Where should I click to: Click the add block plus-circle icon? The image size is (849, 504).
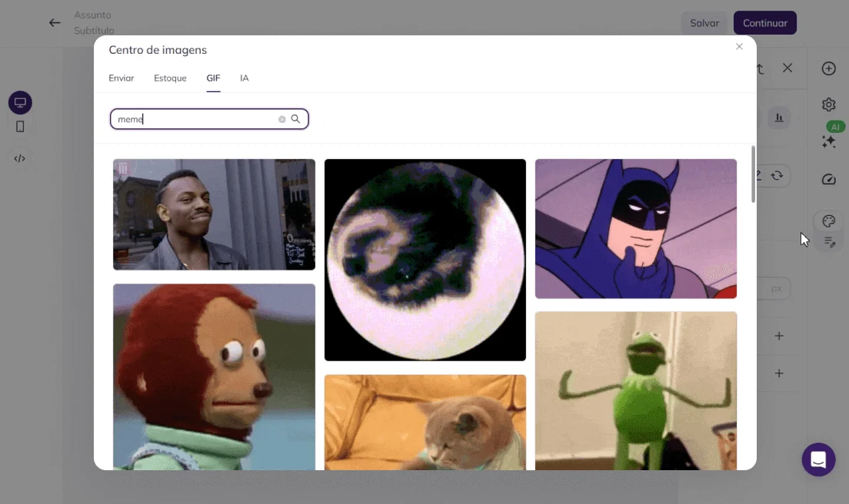(x=828, y=68)
